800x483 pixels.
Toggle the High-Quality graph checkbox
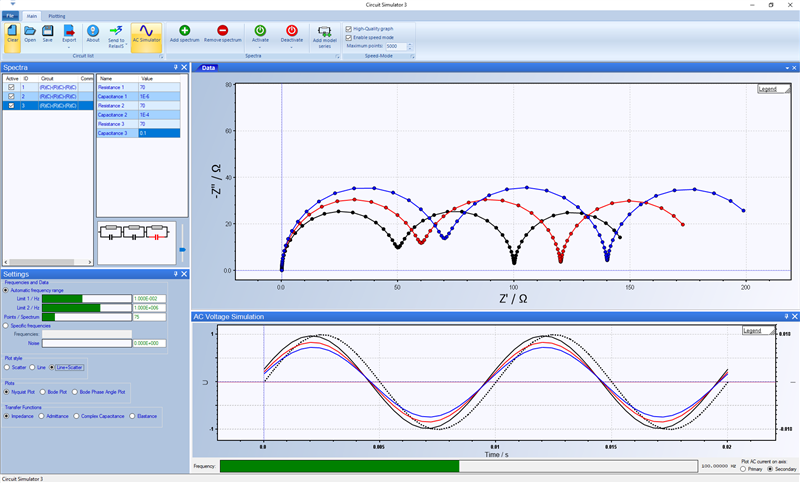tap(348, 29)
